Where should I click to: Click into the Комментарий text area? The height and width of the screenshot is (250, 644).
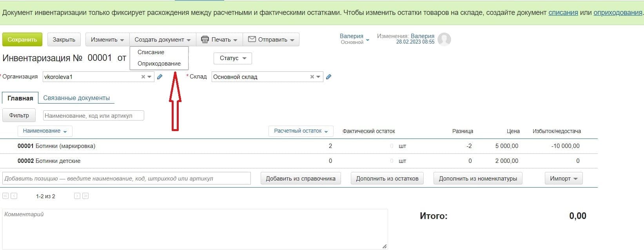[x=195, y=229]
